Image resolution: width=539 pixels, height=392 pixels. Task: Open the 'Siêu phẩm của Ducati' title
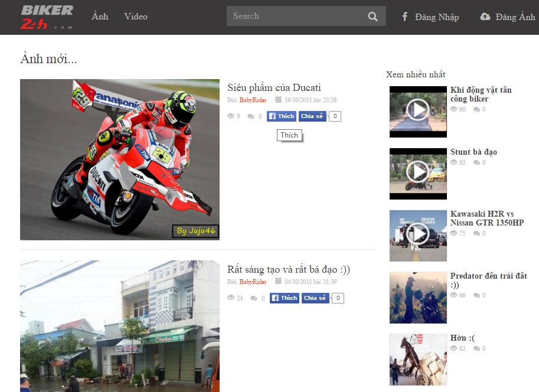tap(274, 88)
